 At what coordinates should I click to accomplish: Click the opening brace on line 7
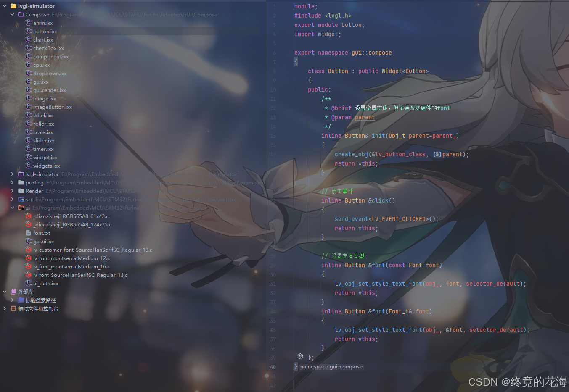tap(296, 62)
